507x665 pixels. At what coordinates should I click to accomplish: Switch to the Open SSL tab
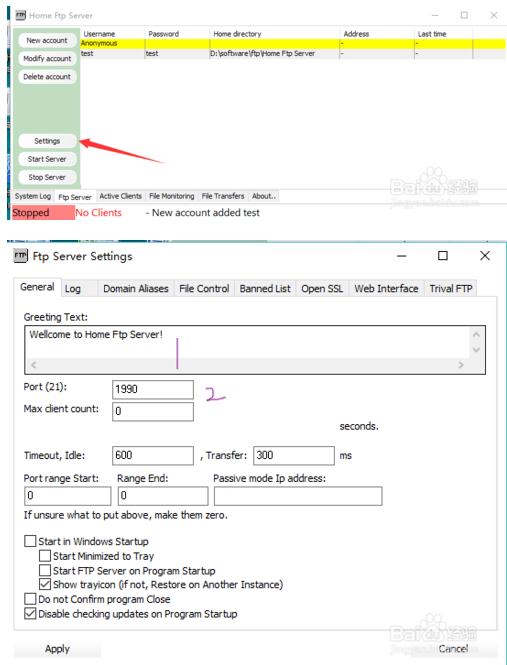pos(322,288)
